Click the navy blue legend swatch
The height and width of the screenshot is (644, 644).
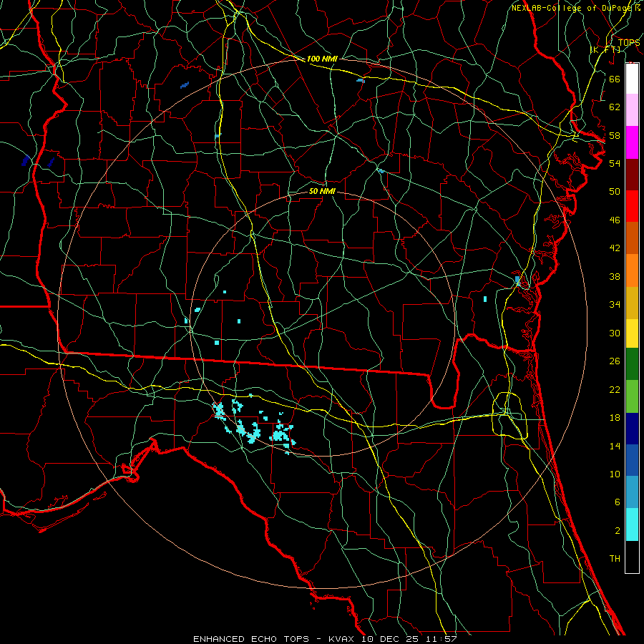point(632,429)
